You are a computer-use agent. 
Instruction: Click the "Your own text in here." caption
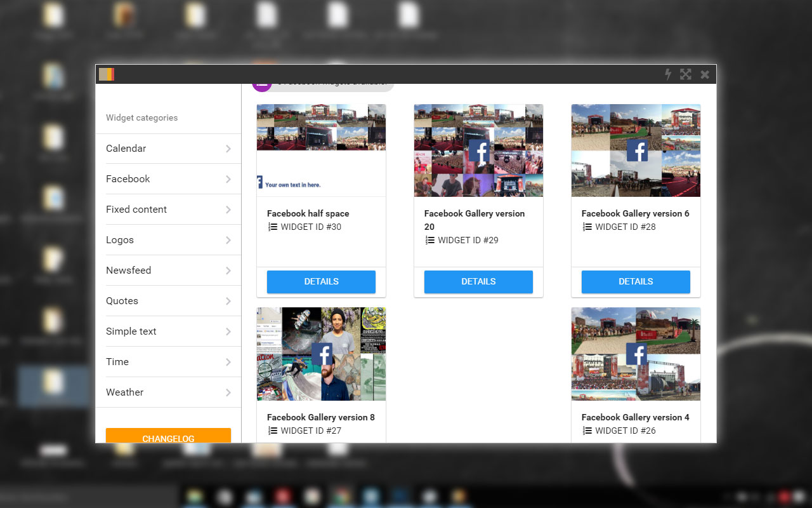pyautogui.click(x=293, y=185)
